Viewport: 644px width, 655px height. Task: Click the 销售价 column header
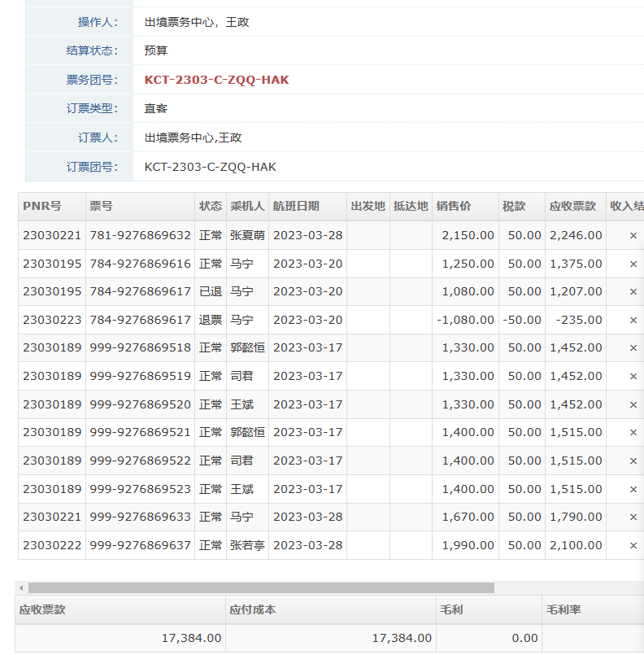click(453, 206)
